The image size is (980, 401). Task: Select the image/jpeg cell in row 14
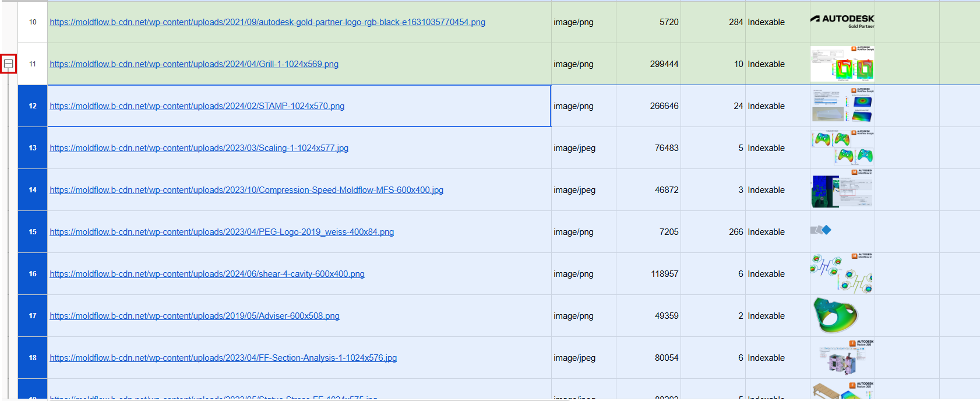point(584,190)
